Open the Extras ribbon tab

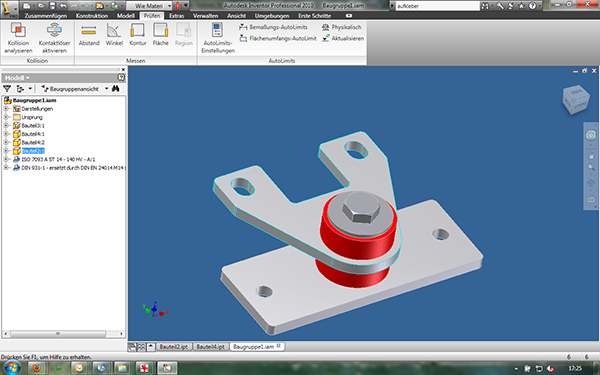tap(176, 16)
